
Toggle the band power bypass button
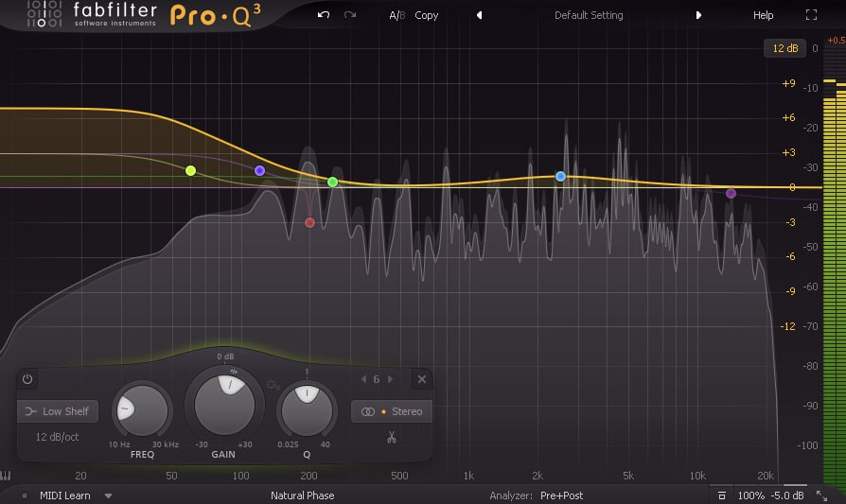(x=27, y=379)
